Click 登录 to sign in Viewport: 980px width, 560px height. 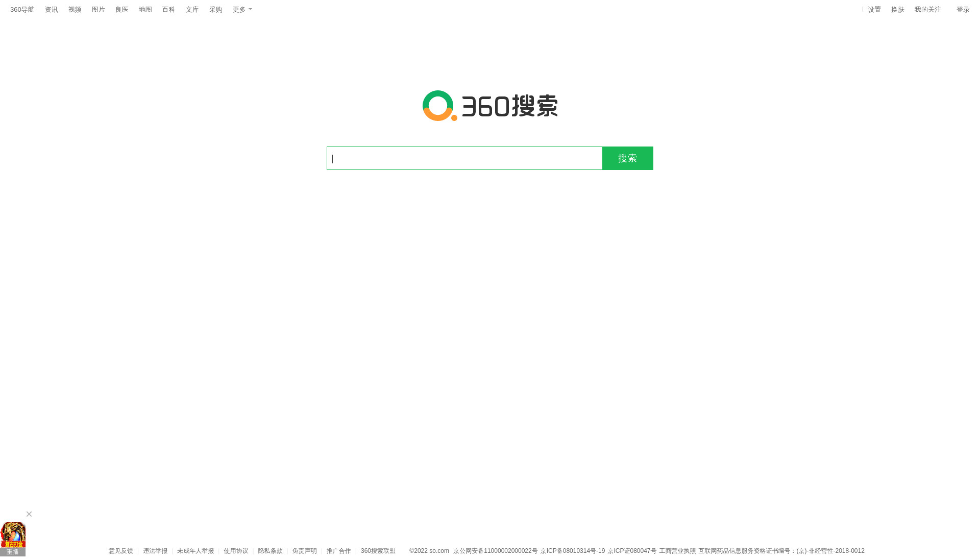tap(963, 10)
